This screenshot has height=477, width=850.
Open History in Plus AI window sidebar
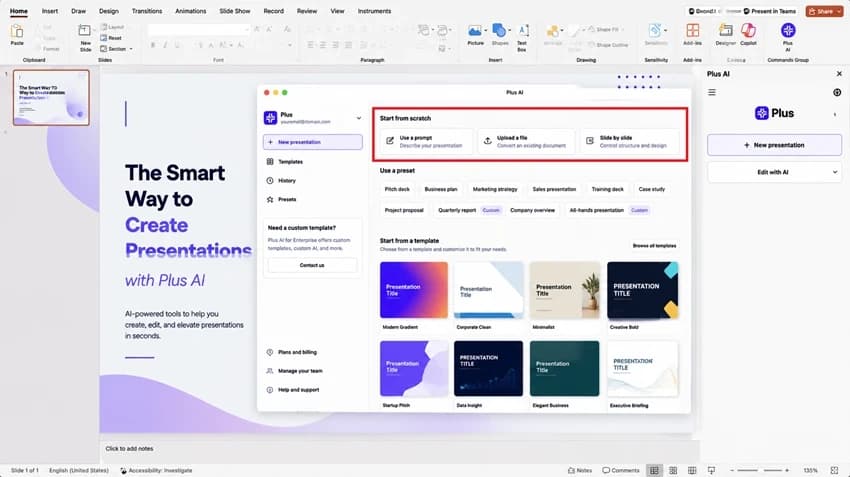click(287, 181)
